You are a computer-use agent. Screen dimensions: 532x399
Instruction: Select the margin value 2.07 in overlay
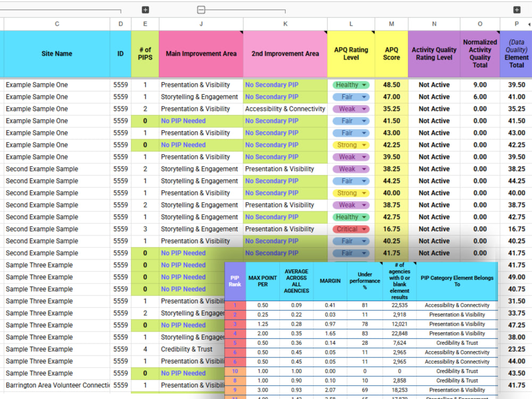[x=330, y=390]
